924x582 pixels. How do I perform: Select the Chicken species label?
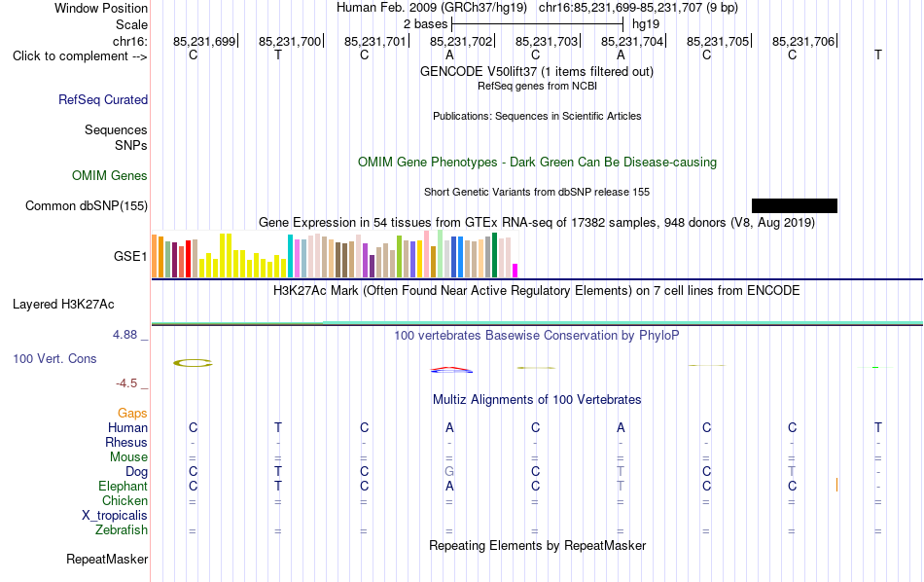coord(124,500)
